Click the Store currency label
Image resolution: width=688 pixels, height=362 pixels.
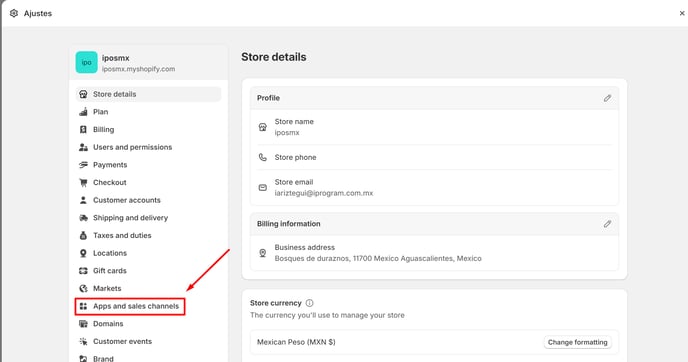tap(276, 303)
